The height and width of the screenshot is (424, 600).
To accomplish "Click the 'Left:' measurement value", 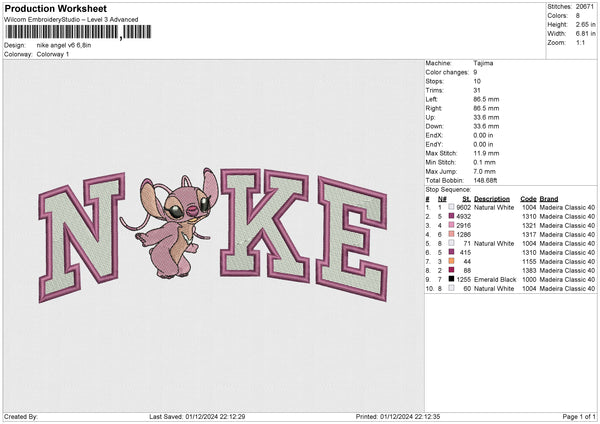I will tap(486, 99).
